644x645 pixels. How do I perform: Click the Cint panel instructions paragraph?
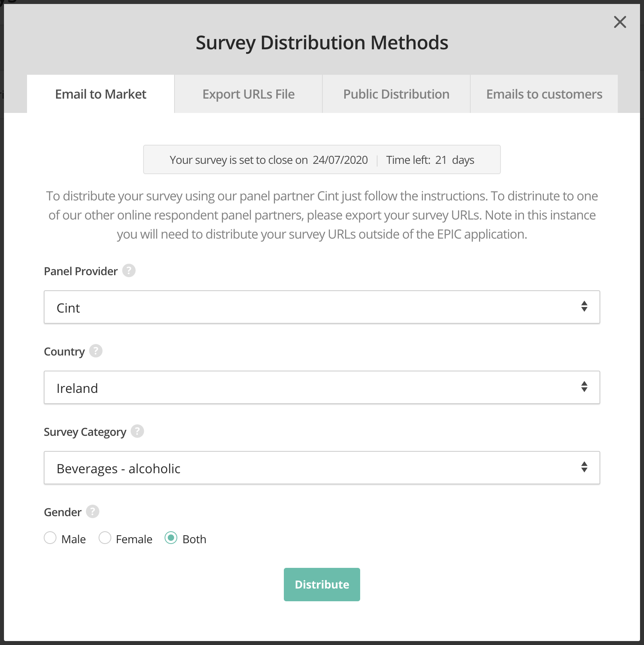[322, 215]
